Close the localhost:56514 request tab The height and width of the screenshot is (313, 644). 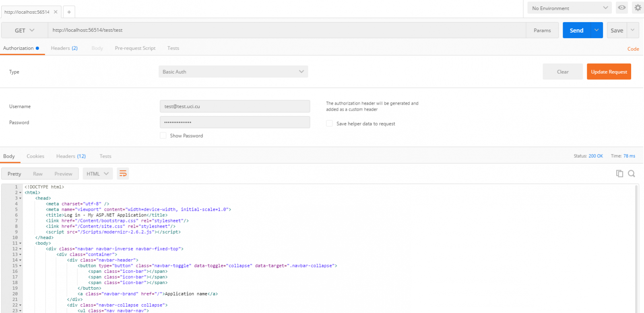coord(56,12)
